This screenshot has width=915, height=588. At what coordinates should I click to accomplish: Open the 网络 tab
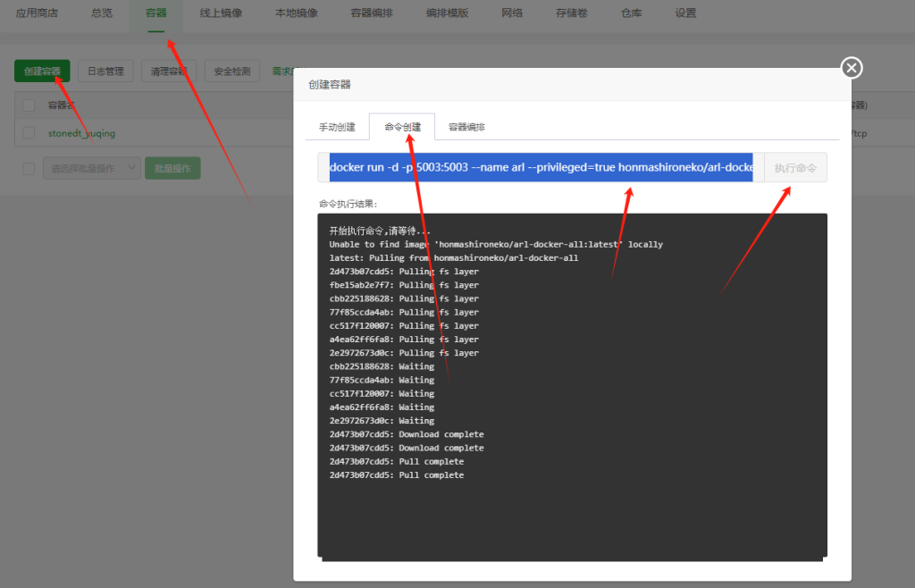pyautogui.click(x=512, y=13)
